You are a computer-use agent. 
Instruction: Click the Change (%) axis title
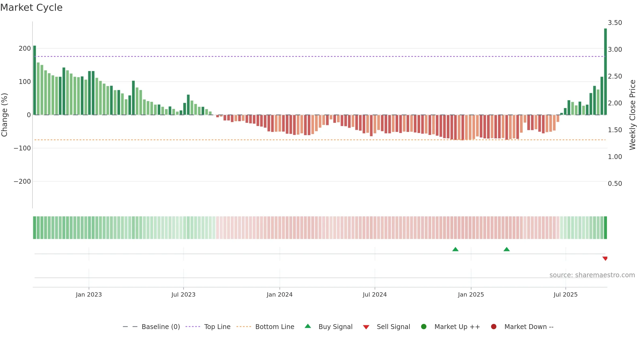(x=5, y=115)
